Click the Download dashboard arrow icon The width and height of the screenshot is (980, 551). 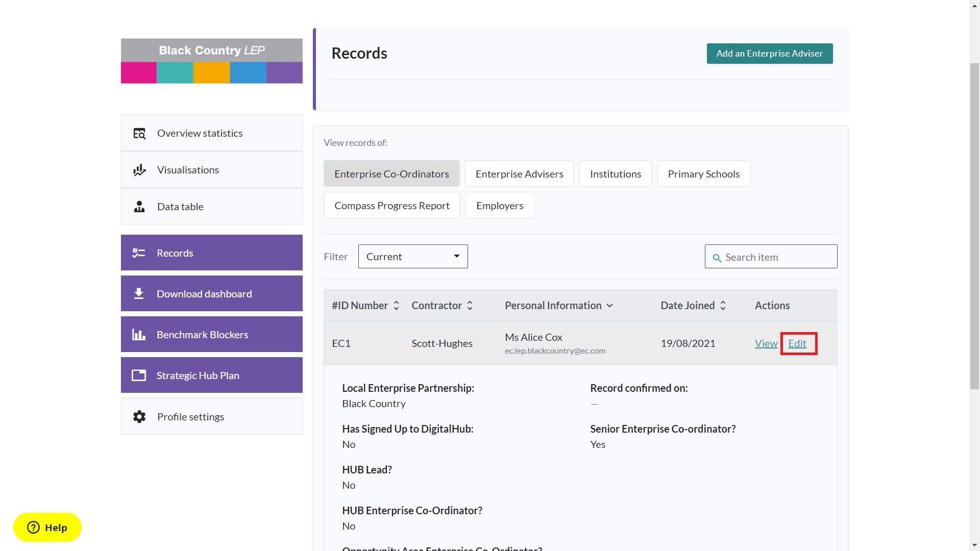139,294
